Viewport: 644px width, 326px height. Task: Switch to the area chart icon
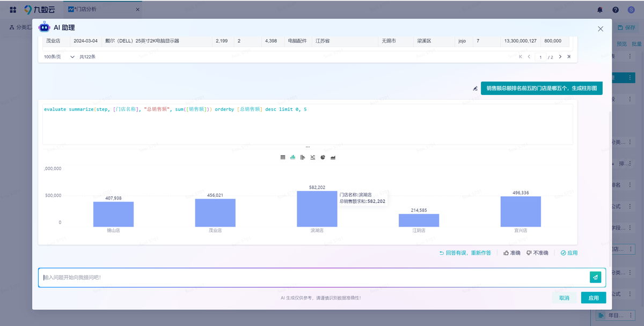pos(333,158)
